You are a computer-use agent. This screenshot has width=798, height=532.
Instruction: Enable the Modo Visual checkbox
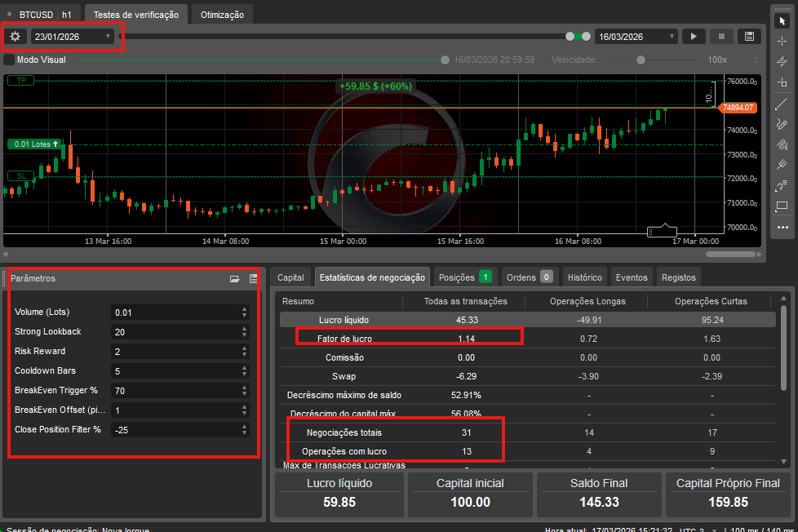click(9, 60)
